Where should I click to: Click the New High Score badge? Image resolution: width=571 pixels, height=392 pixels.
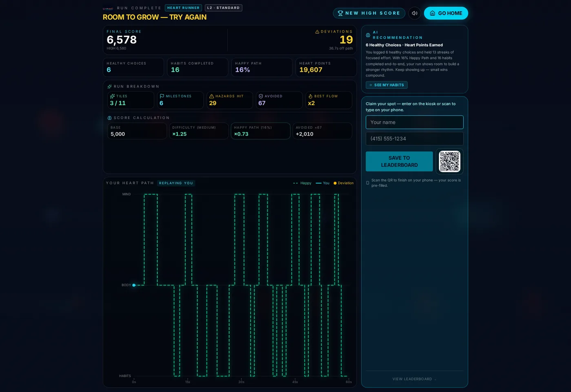click(369, 13)
